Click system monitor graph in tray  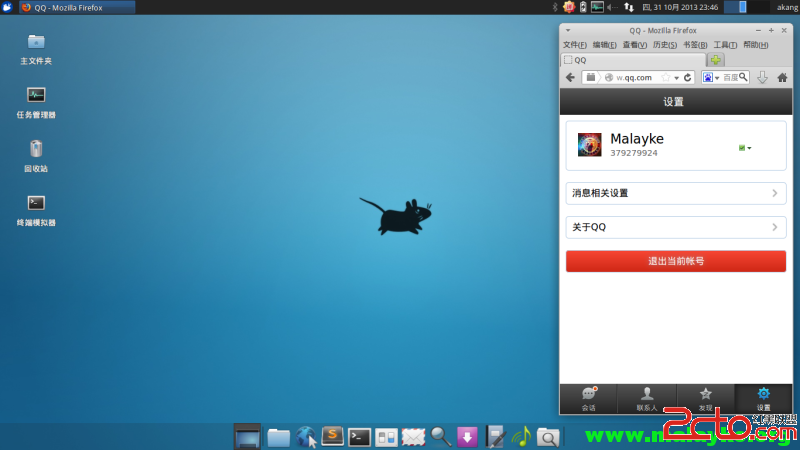click(x=597, y=7)
